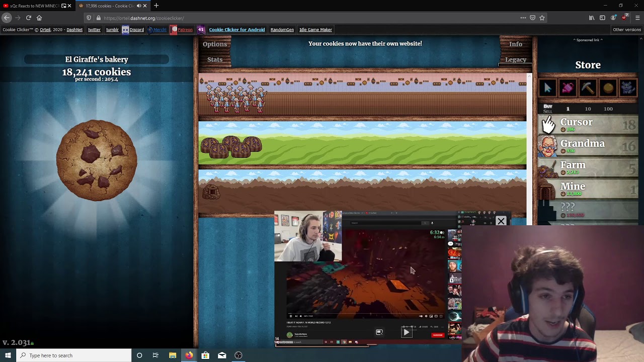Buy the cursor upgrade in the store
This screenshot has height=362, width=644.
pos(548,88)
